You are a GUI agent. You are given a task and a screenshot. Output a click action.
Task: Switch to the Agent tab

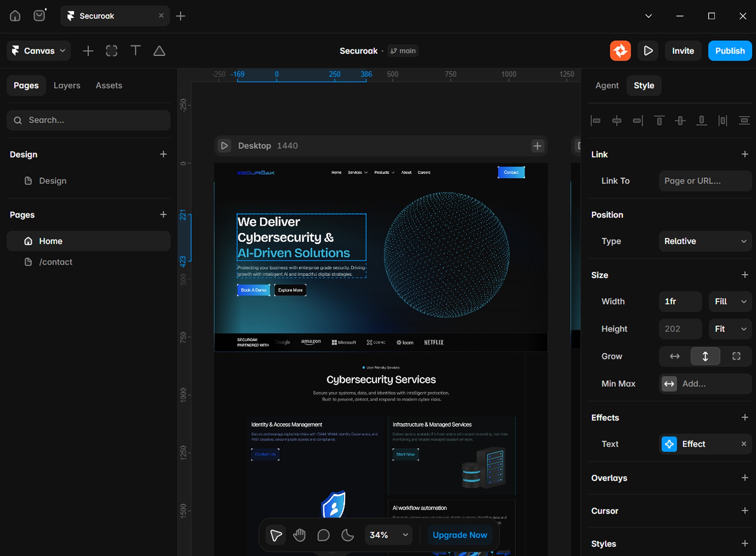coord(607,86)
